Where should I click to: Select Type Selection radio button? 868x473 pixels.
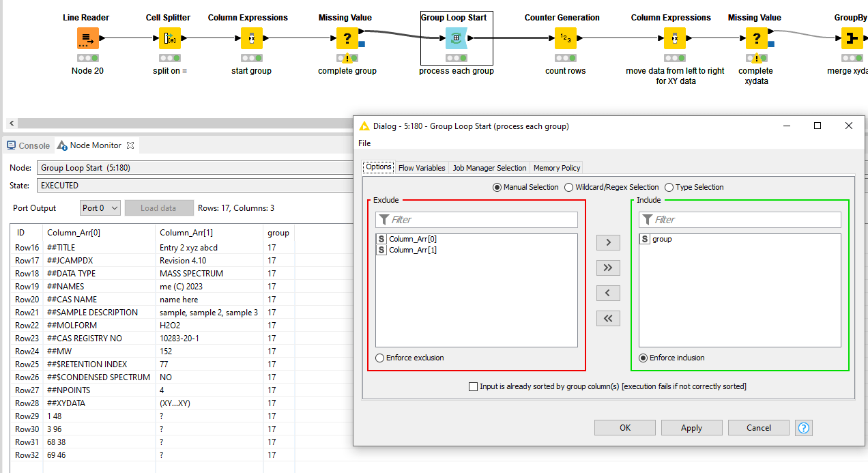pyautogui.click(x=669, y=187)
